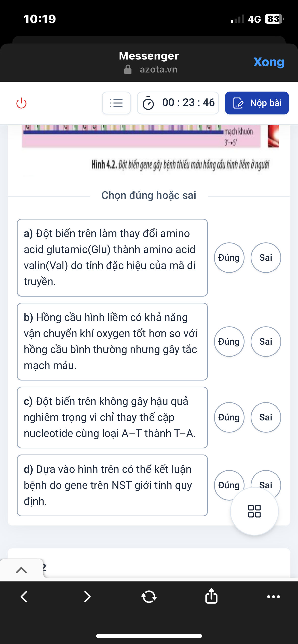The width and height of the screenshot is (298, 644).
Task: Submit the test with Nộp bài
Action: (257, 103)
